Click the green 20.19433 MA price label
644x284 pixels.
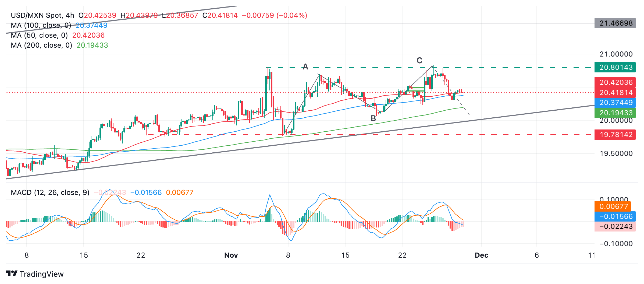615,113
